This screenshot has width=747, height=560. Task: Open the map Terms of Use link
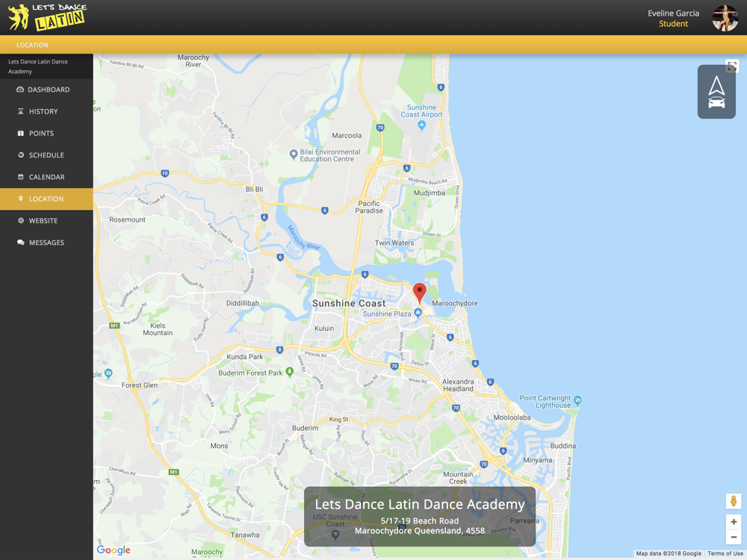point(725,553)
